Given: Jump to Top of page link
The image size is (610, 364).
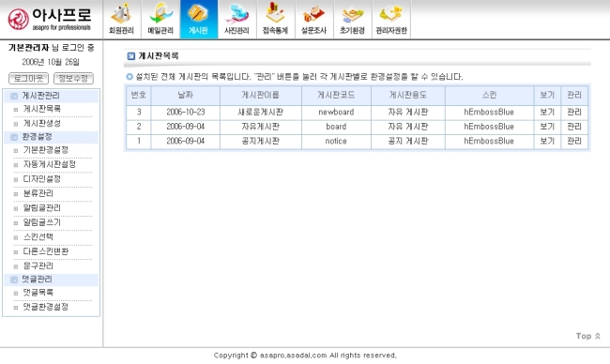Looking at the screenshot, I should pos(588,336).
